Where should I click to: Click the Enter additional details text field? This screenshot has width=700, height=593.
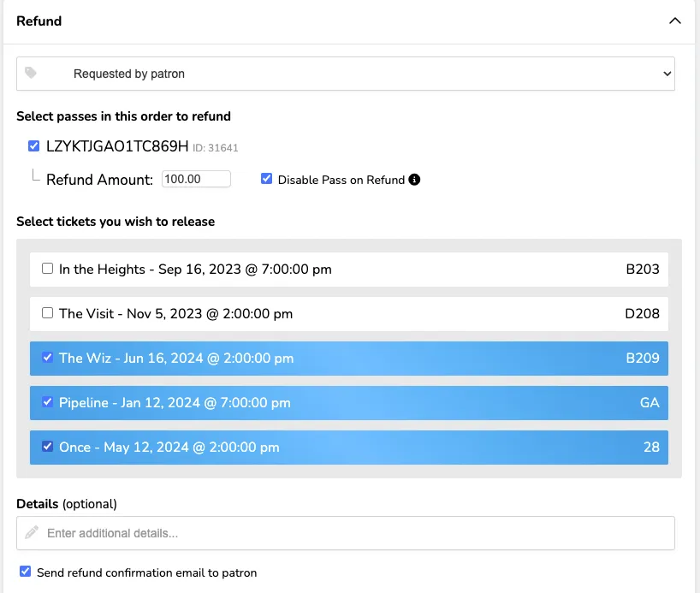(346, 533)
